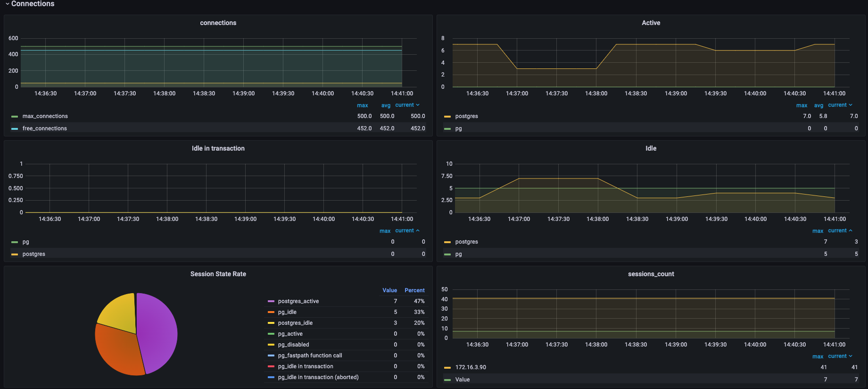
Task: Sort sessions_count legend by current column
Action: pos(840,356)
